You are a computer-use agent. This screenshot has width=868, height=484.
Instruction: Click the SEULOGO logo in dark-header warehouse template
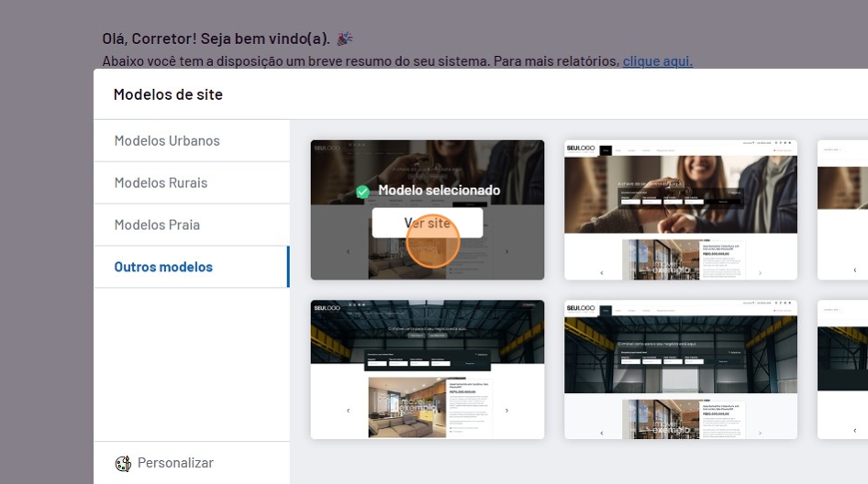(327, 309)
